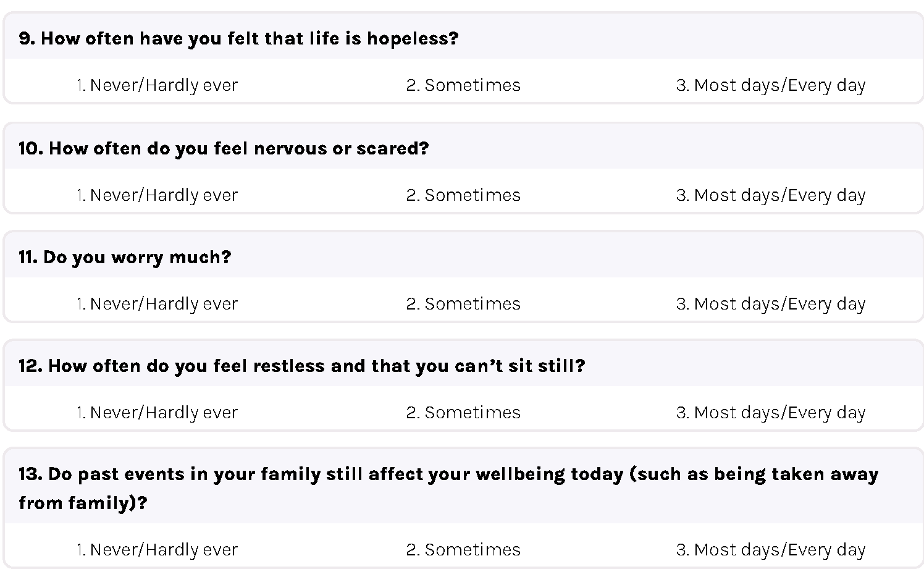This screenshot has width=924, height=569.
Task: Select 'Never/Hardly ever' for 'Do you worry much?'
Action: (x=157, y=304)
